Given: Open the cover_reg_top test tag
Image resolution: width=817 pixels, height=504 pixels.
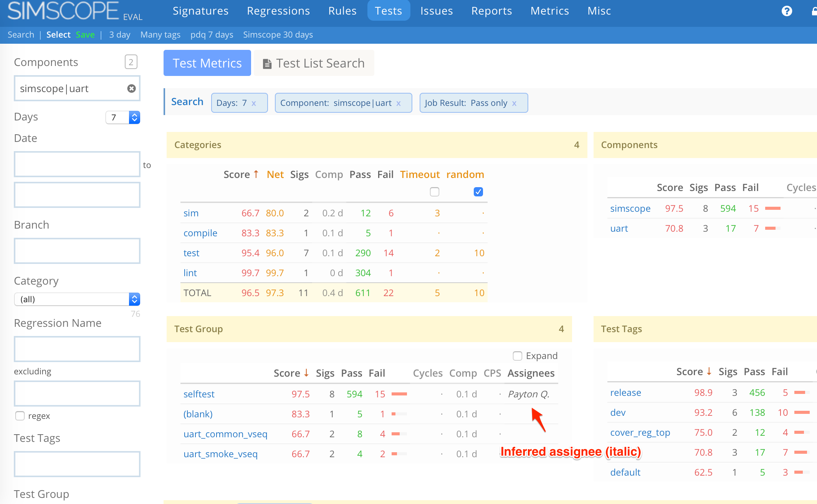Looking at the screenshot, I should click(640, 432).
